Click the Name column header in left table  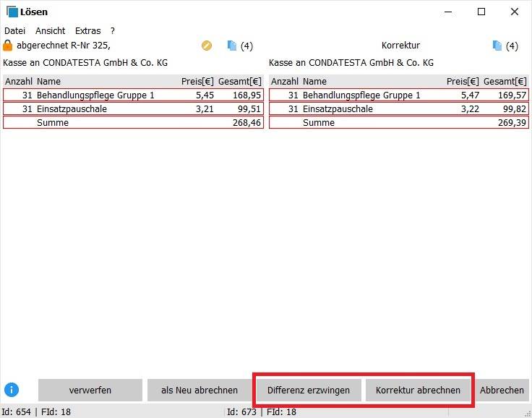click(49, 82)
